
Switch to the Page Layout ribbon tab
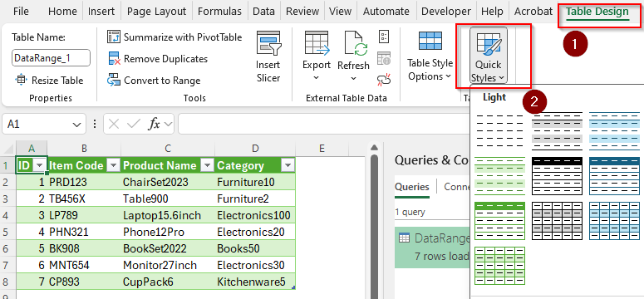(156, 11)
